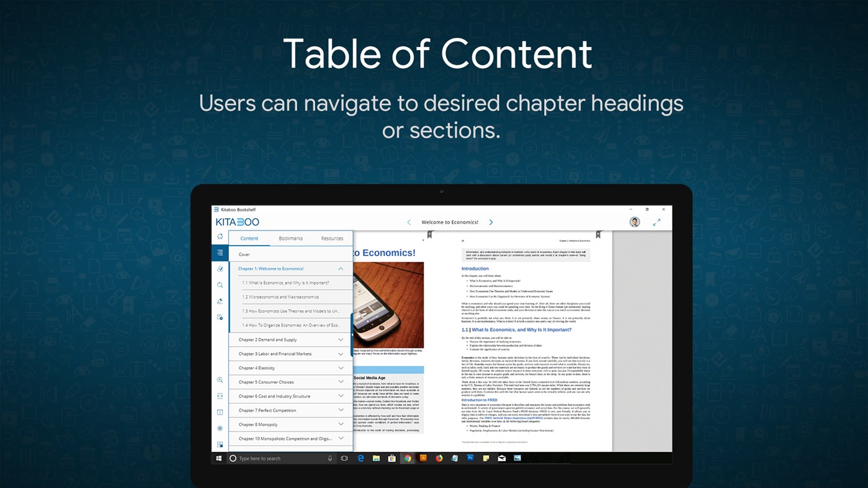Expand Chapter 8 Monopoly
Viewport: 868px width, 488px height.
coord(340,424)
